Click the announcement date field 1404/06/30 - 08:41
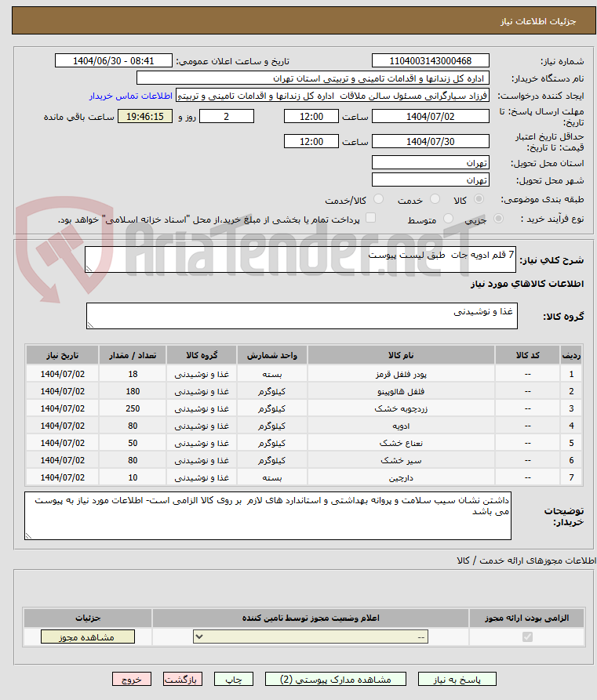The height and width of the screenshot is (700, 597). pos(114,60)
